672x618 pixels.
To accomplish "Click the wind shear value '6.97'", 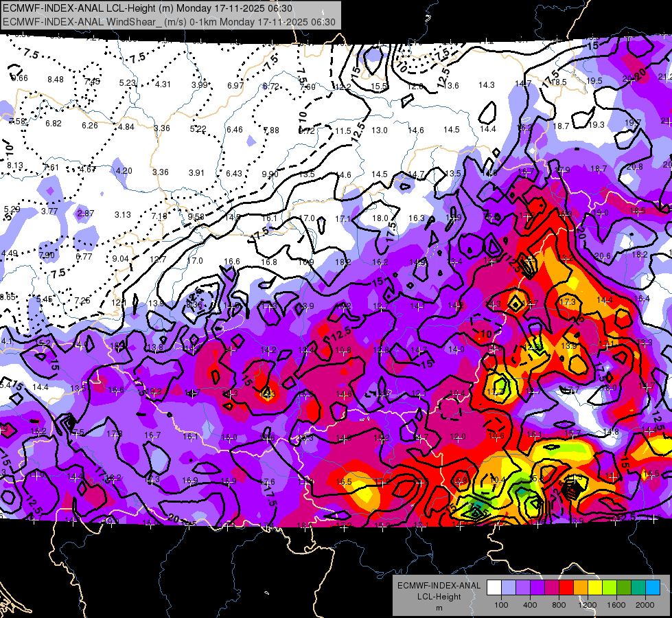I will click(235, 85).
